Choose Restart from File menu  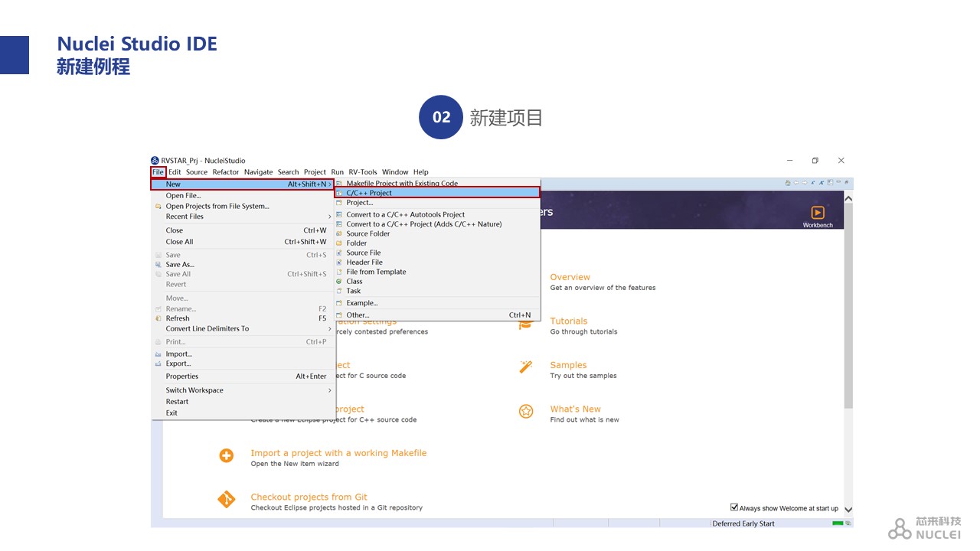point(243,402)
